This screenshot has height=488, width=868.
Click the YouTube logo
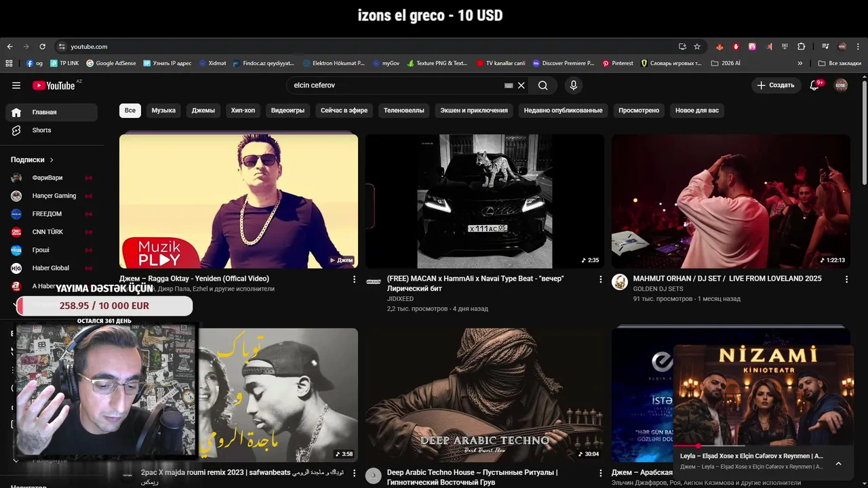point(54,85)
